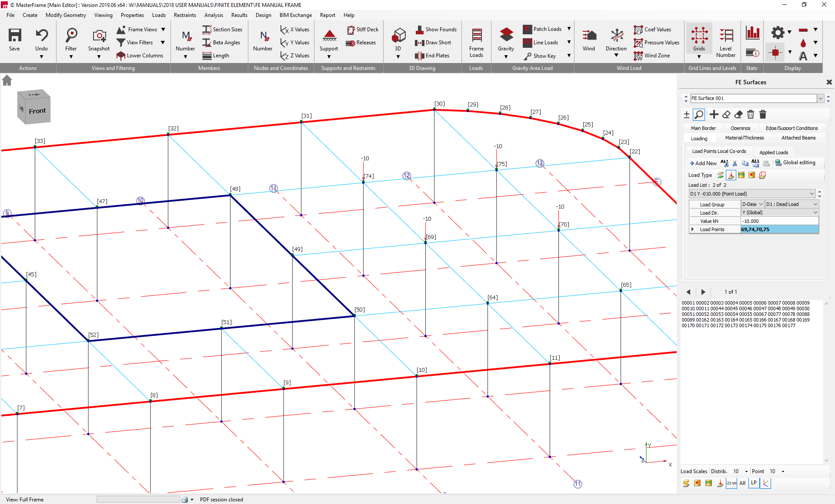Screen dimensions: 835x504
Task: Toggle the LP load points display button
Action: coord(754,483)
